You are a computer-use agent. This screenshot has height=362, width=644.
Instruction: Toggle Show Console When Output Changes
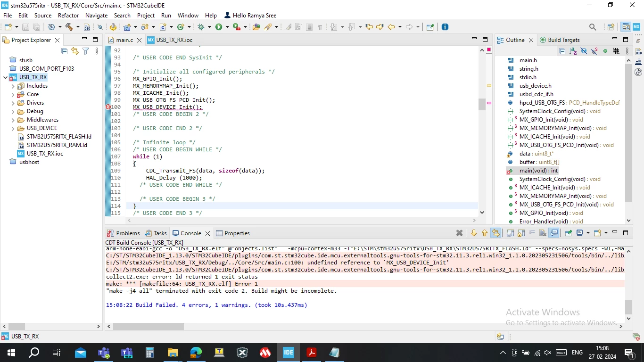coord(554,233)
